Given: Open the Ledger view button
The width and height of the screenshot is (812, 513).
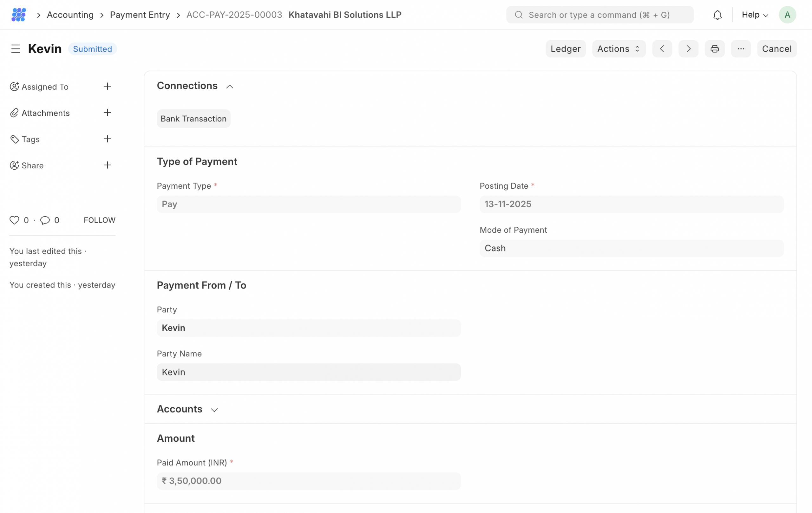Looking at the screenshot, I should 565,49.
